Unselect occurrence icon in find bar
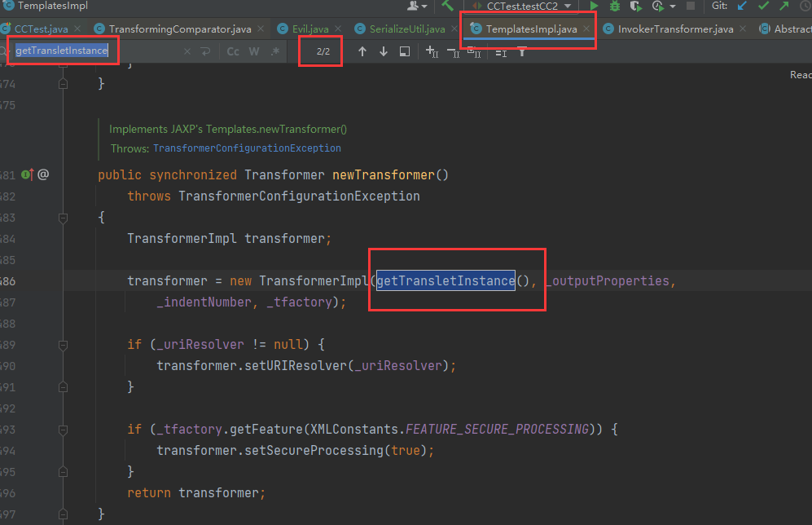This screenshot has width=812, height=525. [x=453, y=52]
